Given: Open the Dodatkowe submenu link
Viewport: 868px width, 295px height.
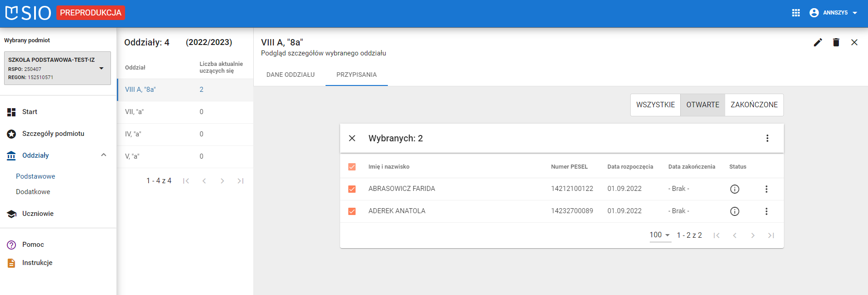Looking at the screenshot, I should (x=33, y=192).
